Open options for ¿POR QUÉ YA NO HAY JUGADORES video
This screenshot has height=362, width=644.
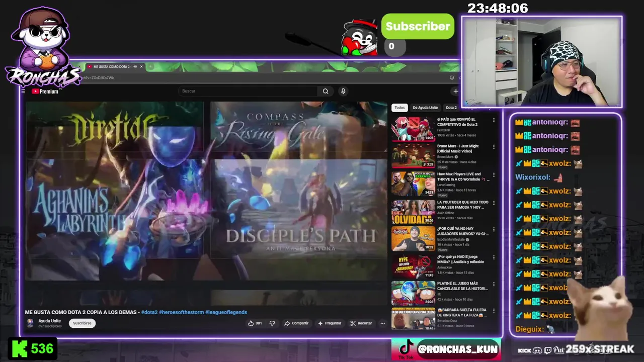494,230
